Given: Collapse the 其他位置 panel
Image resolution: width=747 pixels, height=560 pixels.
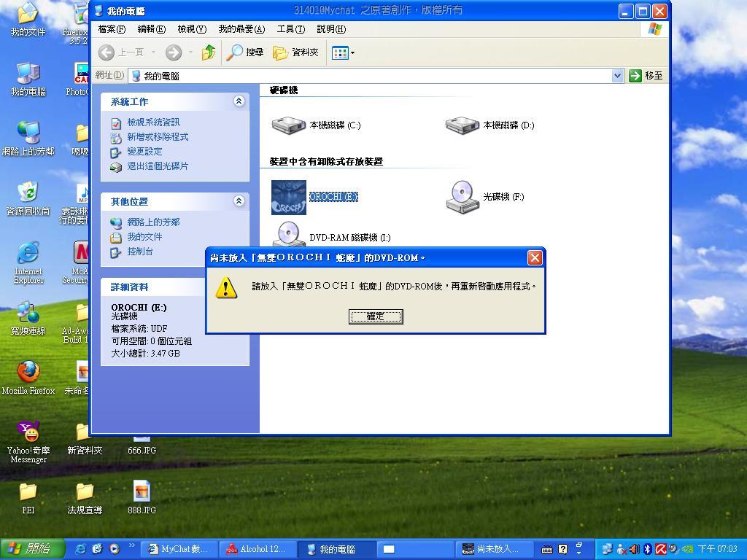Looking at the screenshot, I should pyautogui.click(x=239, y=201).
